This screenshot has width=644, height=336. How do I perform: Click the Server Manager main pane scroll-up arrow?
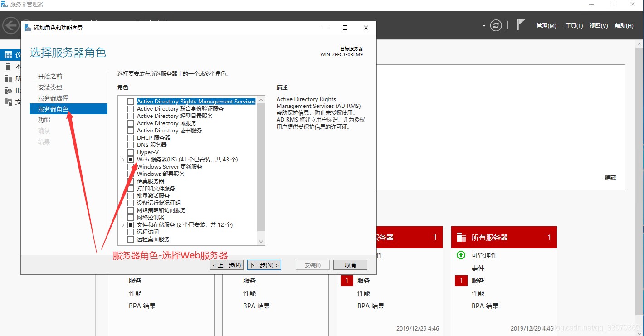pos(639,44)
